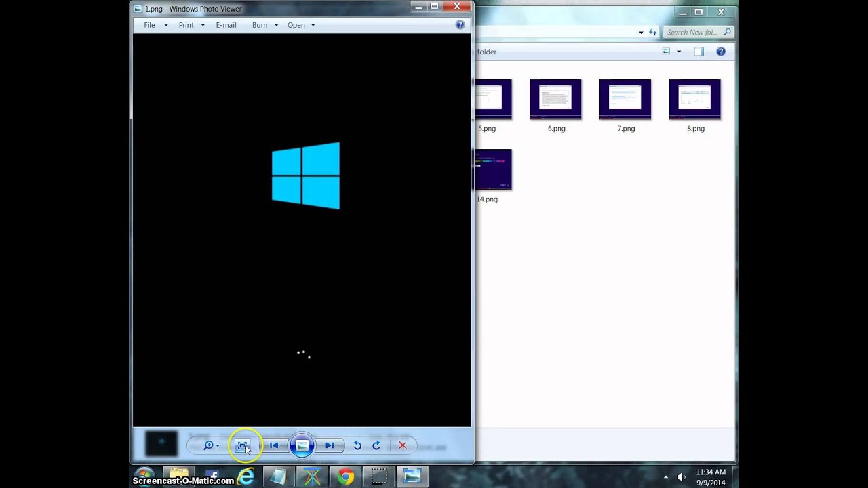The height and width of the screenshot is (488, 868).
Task: Skip to the next photo
Action: pos(330,445)
